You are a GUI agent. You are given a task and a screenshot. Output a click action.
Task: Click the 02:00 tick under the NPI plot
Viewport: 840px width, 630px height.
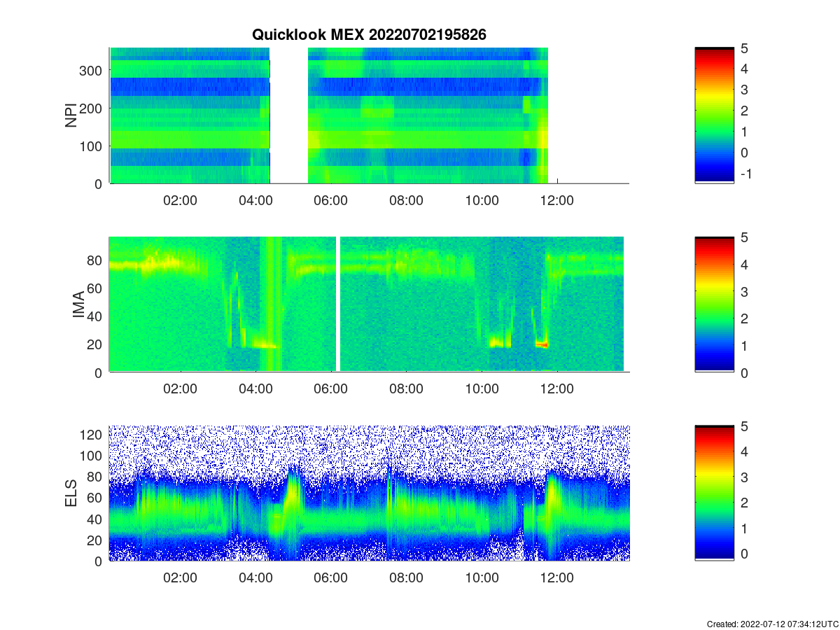180,200
